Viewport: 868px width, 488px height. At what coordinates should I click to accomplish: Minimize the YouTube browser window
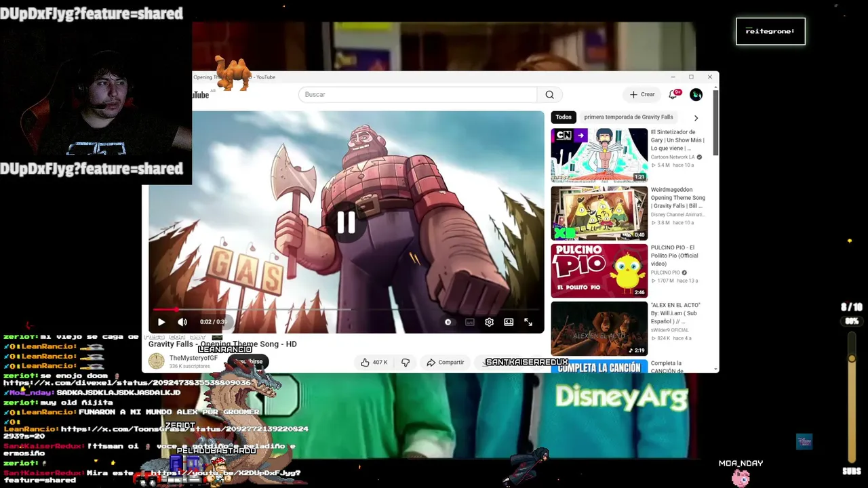click(x=673, y=77)
